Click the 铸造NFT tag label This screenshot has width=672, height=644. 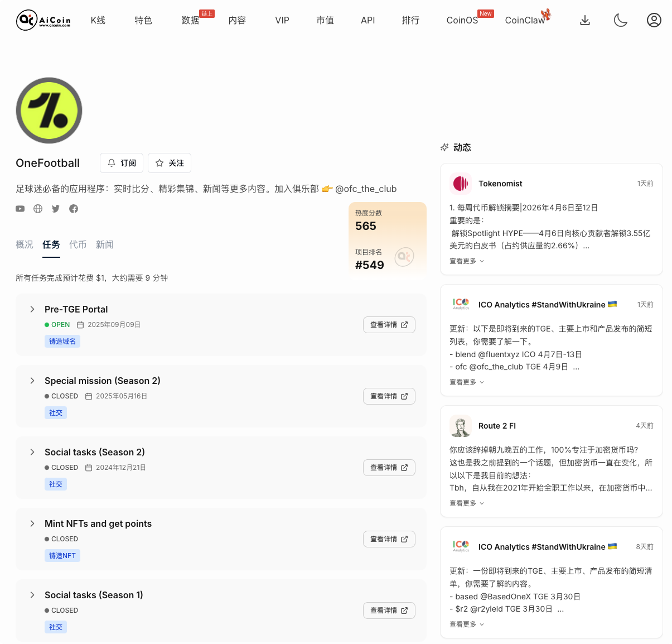62,555
